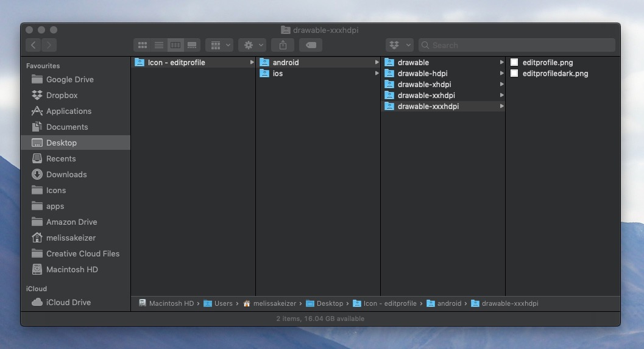Go forward with the right arrow button
644x349 pixels.
coord(49,45)
